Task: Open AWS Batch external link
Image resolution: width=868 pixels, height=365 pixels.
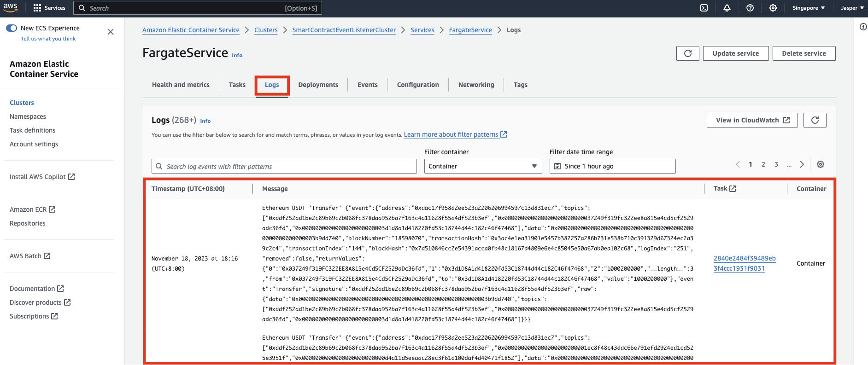Action: 30,256
